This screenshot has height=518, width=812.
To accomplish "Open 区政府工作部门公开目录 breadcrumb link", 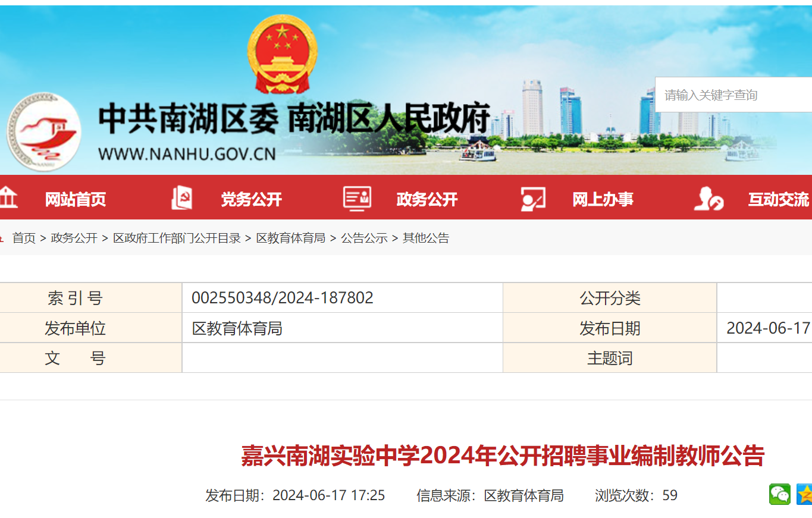I will pyautogui.click(x=177, y=238).
